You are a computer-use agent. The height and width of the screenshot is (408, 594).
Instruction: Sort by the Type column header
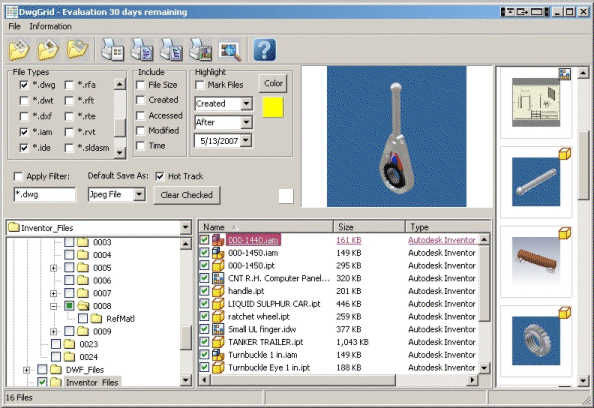[448, 227]
